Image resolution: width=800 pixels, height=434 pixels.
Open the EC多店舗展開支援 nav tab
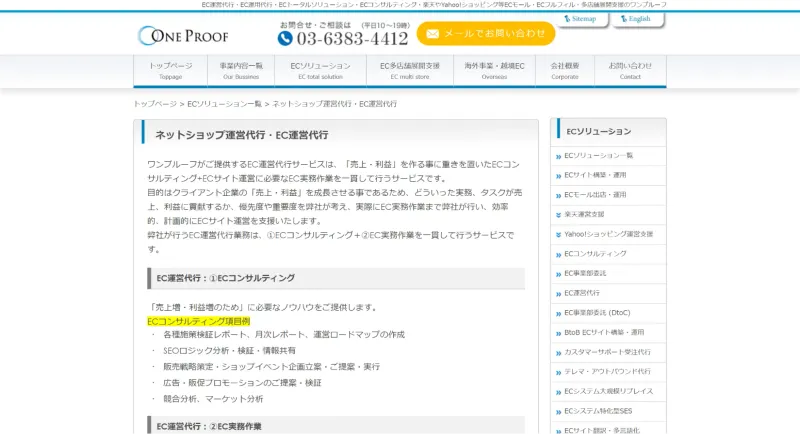410,70
